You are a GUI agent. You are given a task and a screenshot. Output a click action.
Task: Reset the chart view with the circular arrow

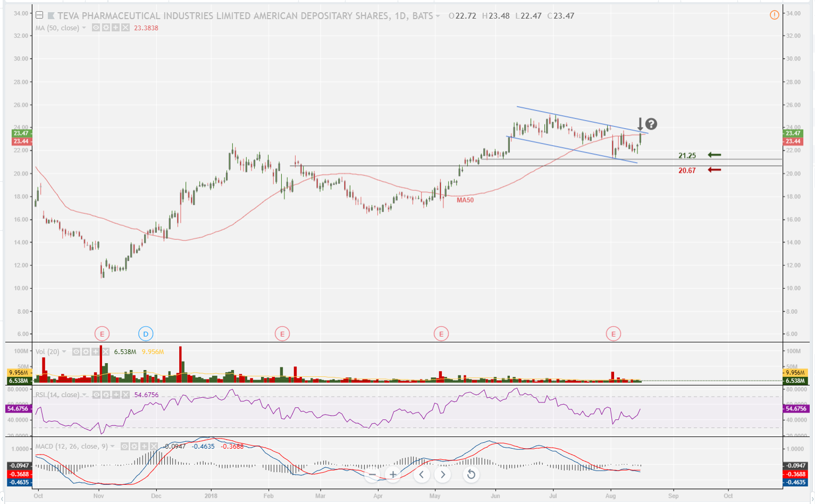471,474
